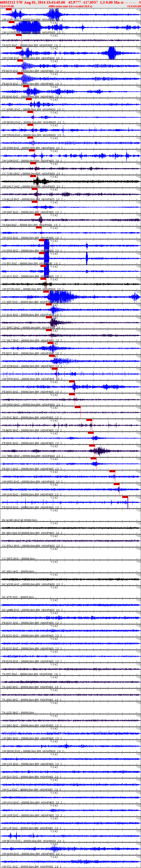This screenshot has height=868, width=141.
Task: Click the red pick marker on PB B926 trace
Action: pos(125,497)
